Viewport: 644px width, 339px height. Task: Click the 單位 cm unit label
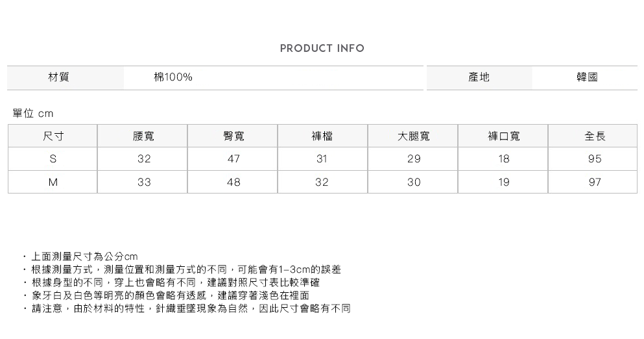[x=33, y=114]
